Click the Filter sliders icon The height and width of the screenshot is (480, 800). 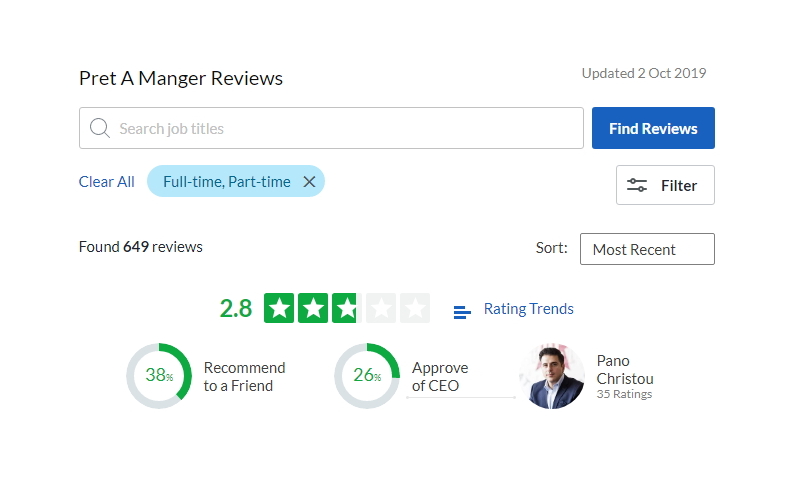click(637, 185)
